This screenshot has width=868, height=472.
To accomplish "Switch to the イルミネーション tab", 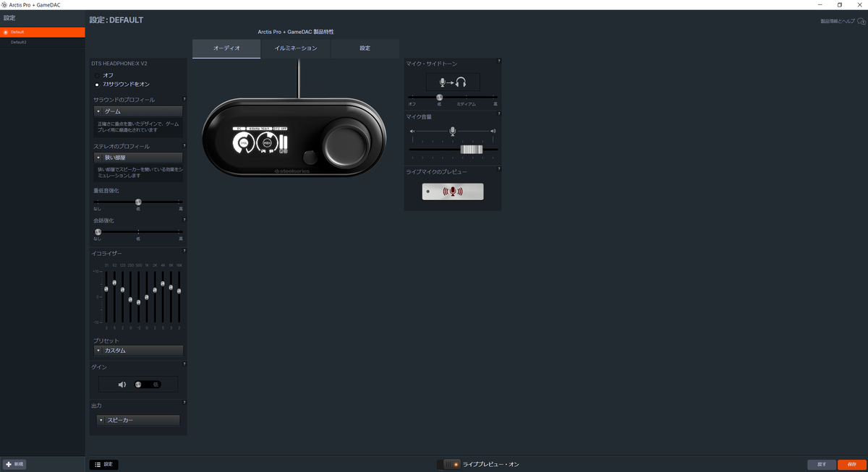I will coord(296,48).
